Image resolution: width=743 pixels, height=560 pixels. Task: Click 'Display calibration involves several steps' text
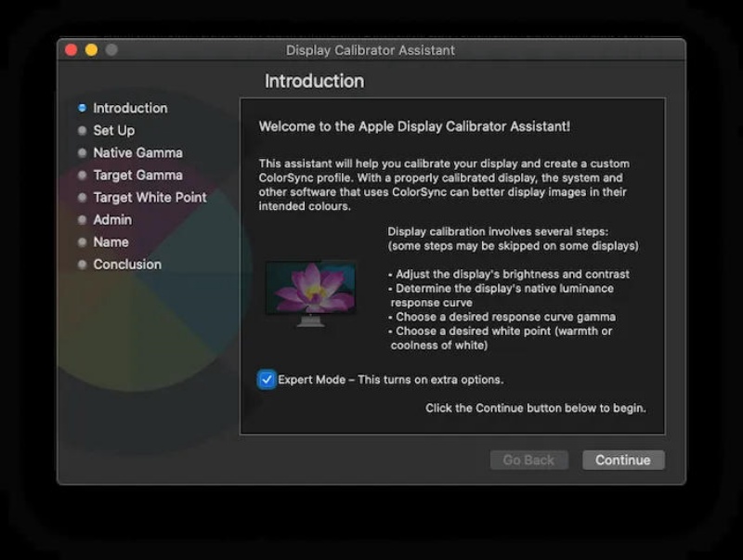(498, 231)
